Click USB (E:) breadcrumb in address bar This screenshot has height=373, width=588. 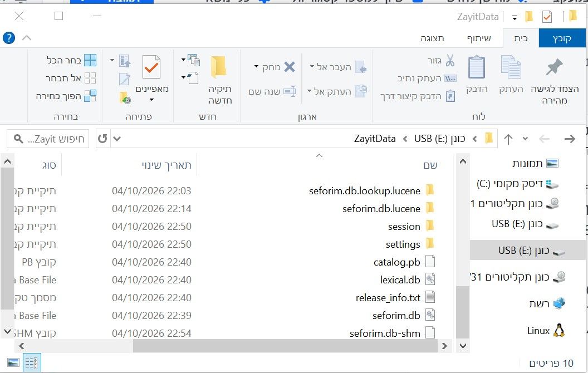pos(439,139)
